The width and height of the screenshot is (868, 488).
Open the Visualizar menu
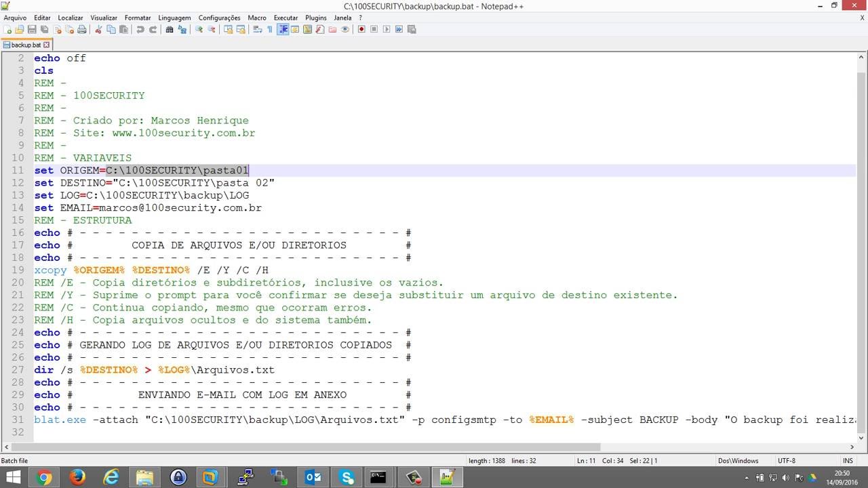(x=104, y=18)
